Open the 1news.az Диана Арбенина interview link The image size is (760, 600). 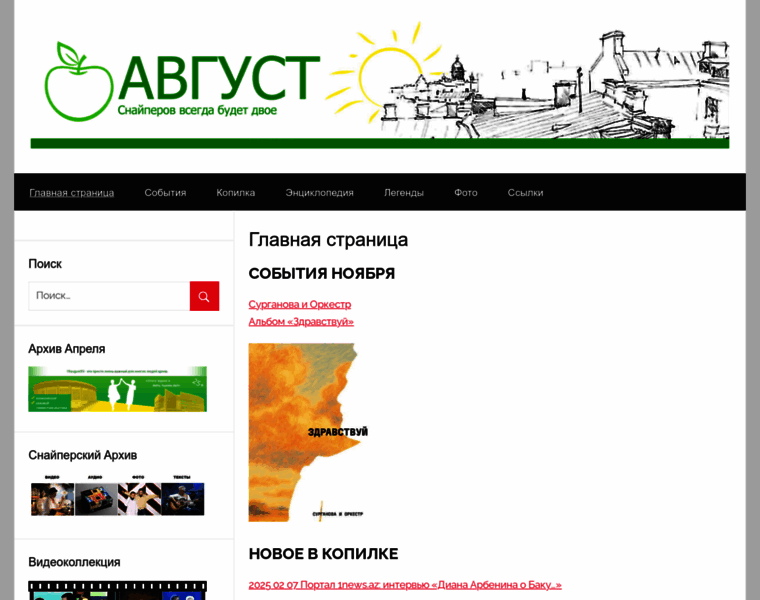pos(405,585)
